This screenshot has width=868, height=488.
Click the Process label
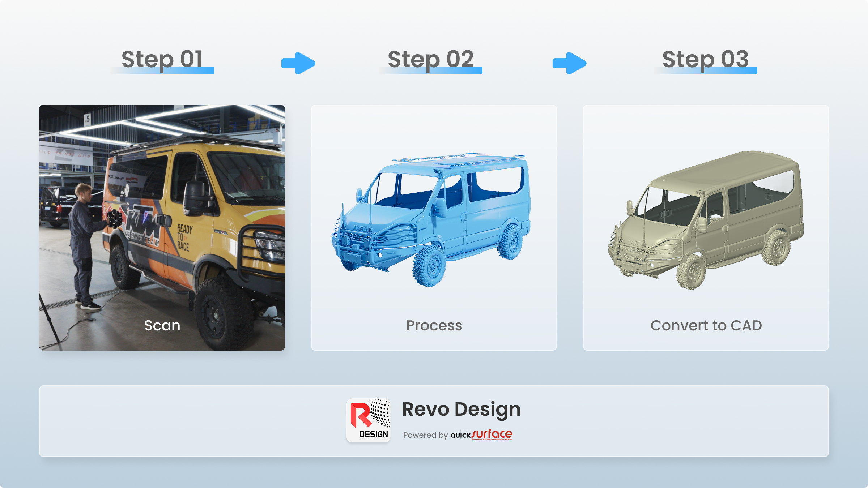click(434, 326)
